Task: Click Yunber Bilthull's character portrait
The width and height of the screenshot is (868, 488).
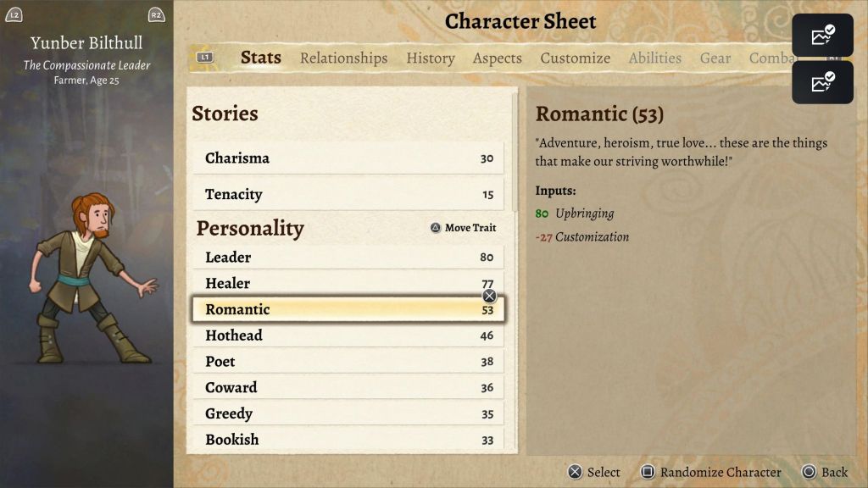Action: coord(91,280)
